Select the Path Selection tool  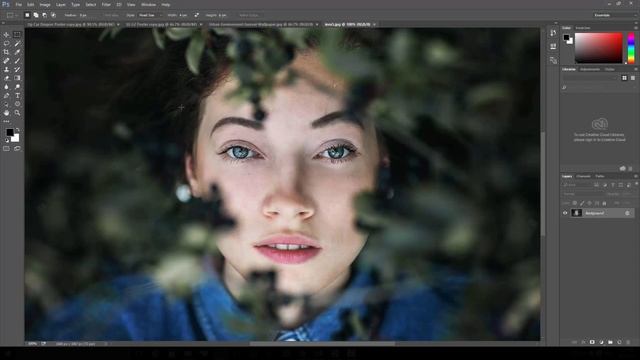click(6, 104)
